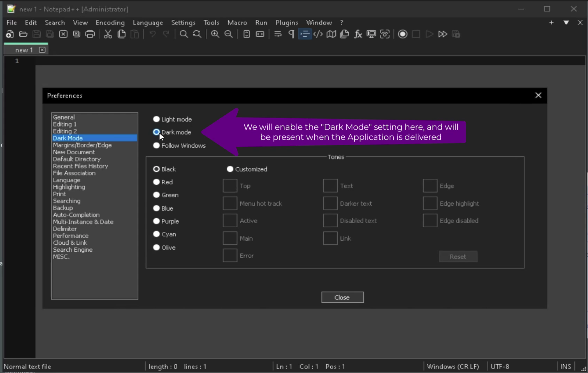Show all characters via the paragraph icon
The image size is (588, 373).
coord(291,34)
